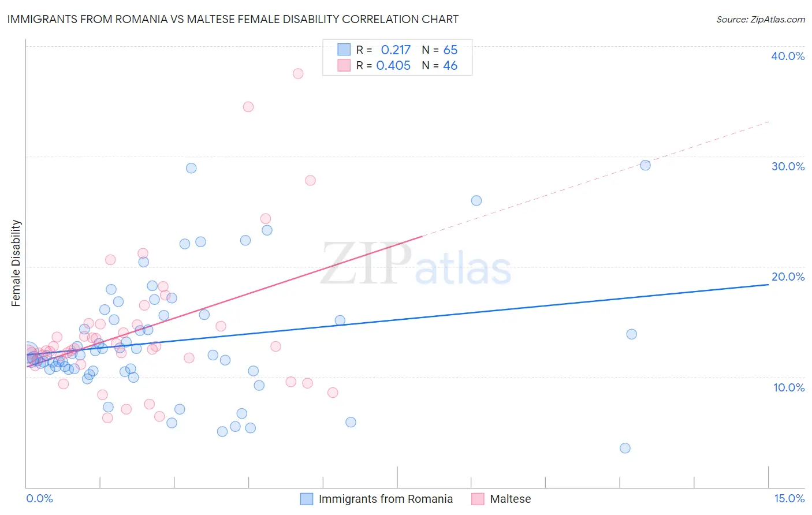Select the Maltese legend label

click(x=511, y=499)
